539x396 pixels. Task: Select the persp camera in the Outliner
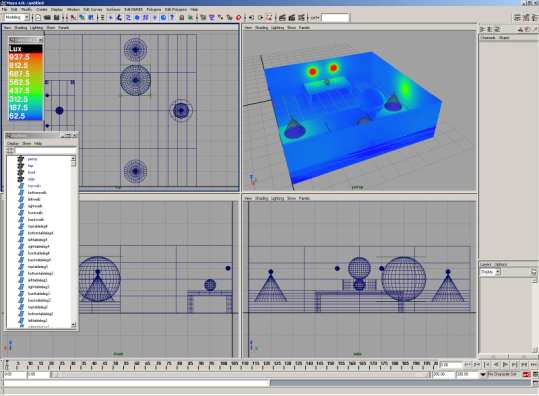[x=32, y=159]
